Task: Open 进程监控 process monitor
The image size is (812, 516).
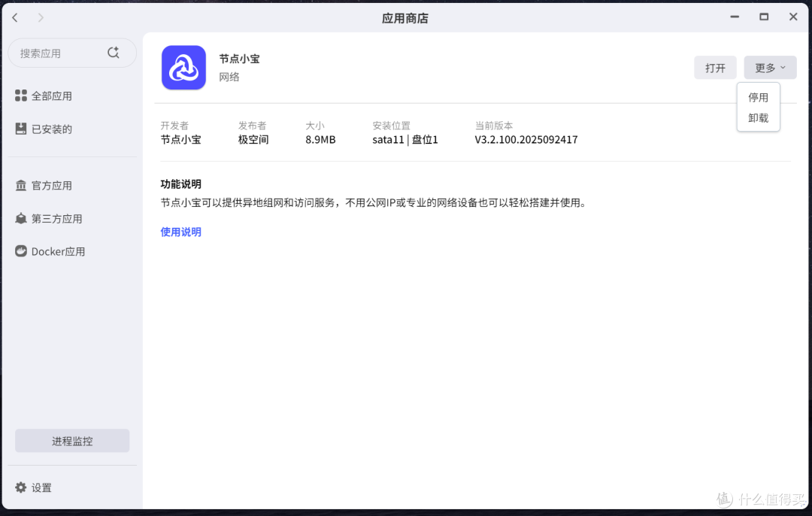Action: pos(72,441)
